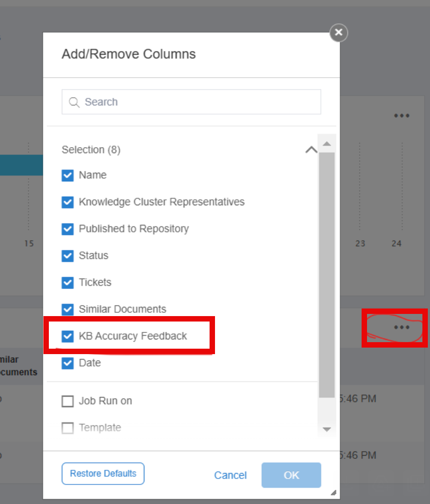
Task: Collapse the Selection (8) section
Action: click(x=311, y=150)
